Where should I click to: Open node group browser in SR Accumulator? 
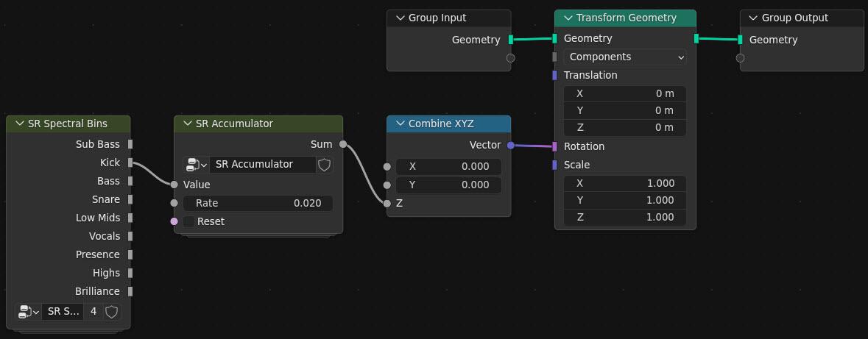(196, 164)
